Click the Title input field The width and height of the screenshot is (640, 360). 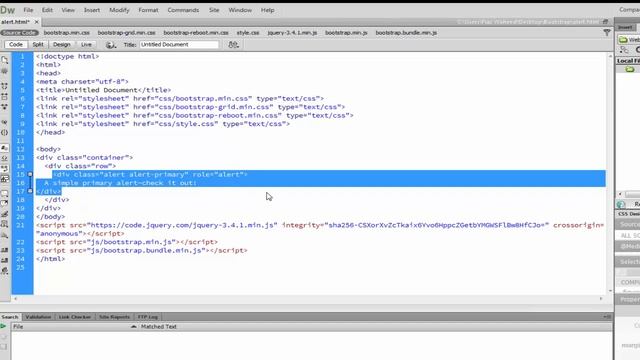(x=179, y=44)
